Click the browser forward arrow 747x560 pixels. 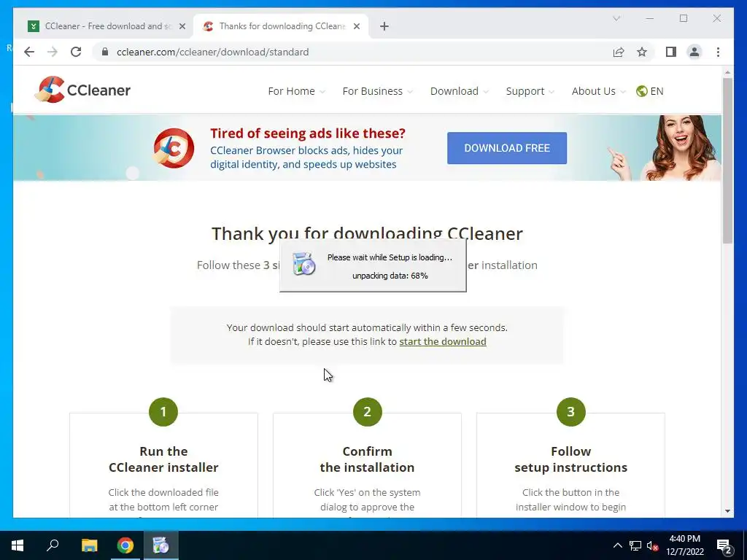(x=53, y=52)
